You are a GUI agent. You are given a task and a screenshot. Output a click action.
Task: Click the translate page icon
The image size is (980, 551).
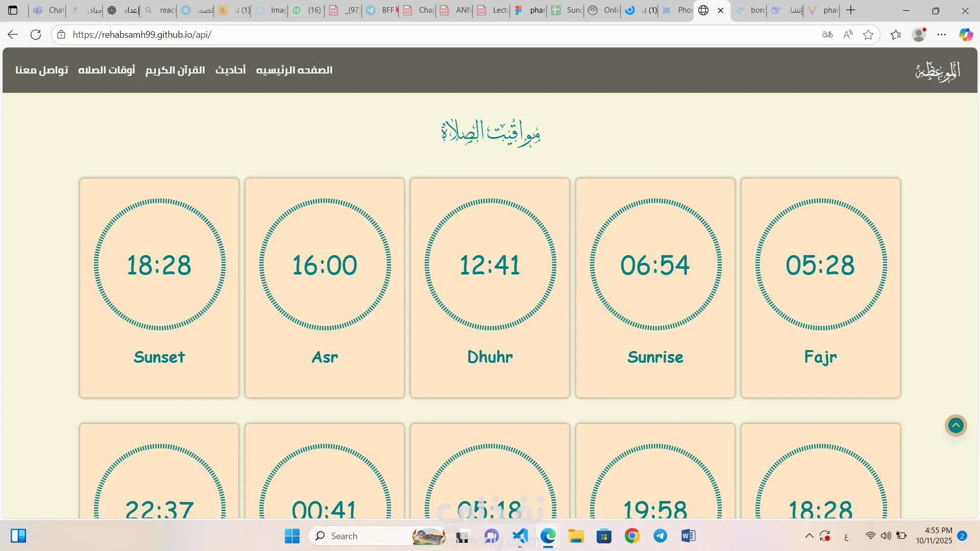point(827,35)
